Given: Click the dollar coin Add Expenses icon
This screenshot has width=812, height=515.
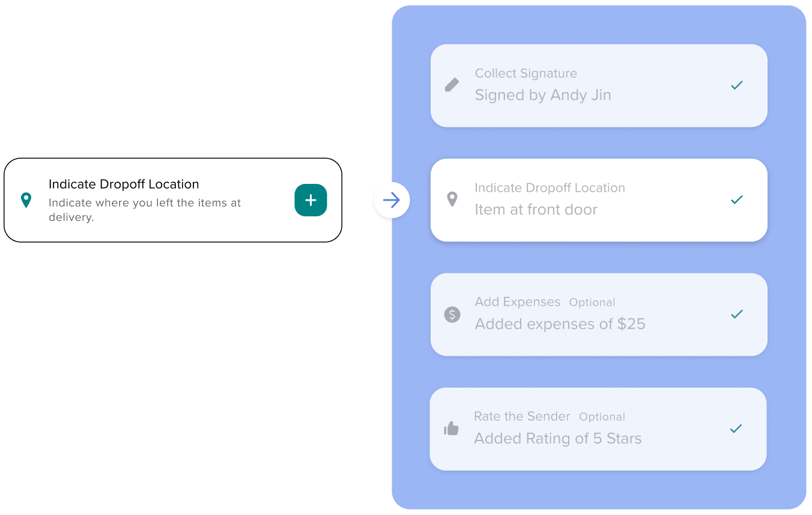Looking at the screenshot, I should click(x=452, y=314).
